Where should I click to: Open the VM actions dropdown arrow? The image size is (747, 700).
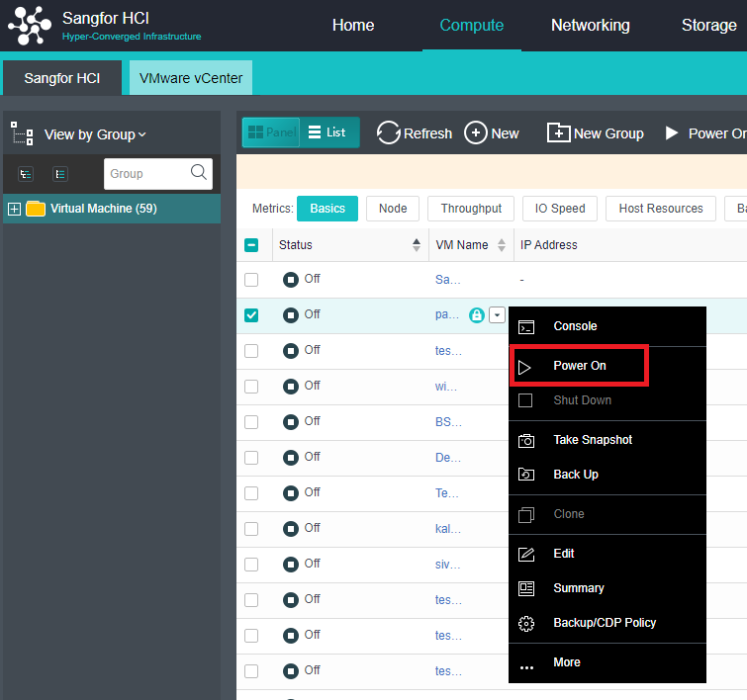[x=497, y=315]
